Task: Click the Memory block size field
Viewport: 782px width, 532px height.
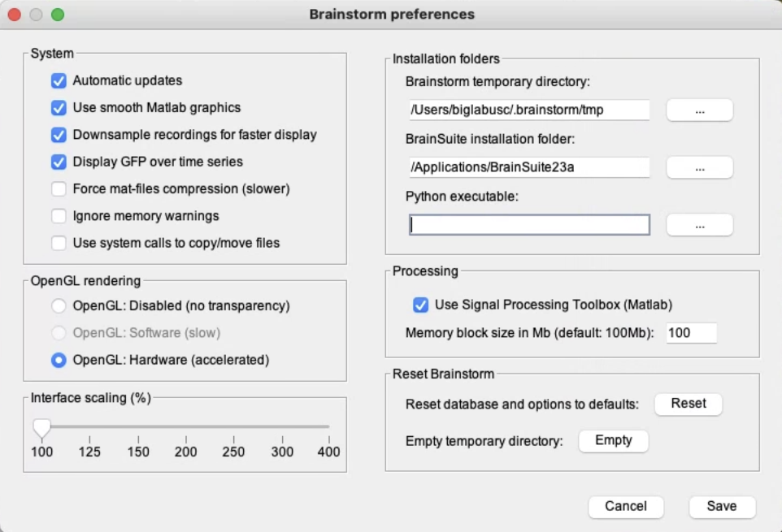Action: pos(691,333)
